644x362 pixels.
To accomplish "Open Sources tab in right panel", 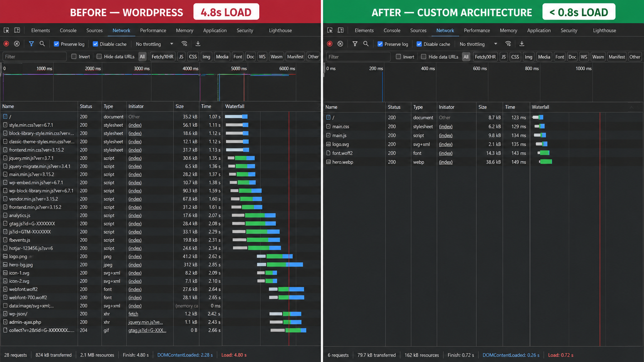I will [418, 30].
